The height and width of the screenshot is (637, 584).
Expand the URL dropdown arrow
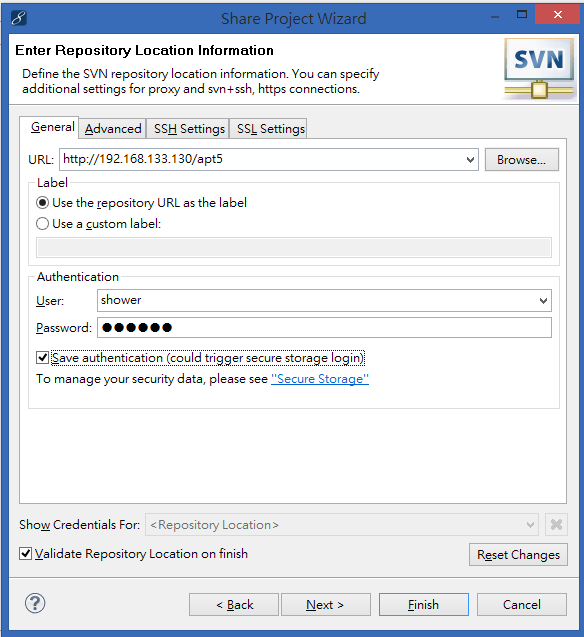[470, 159]
